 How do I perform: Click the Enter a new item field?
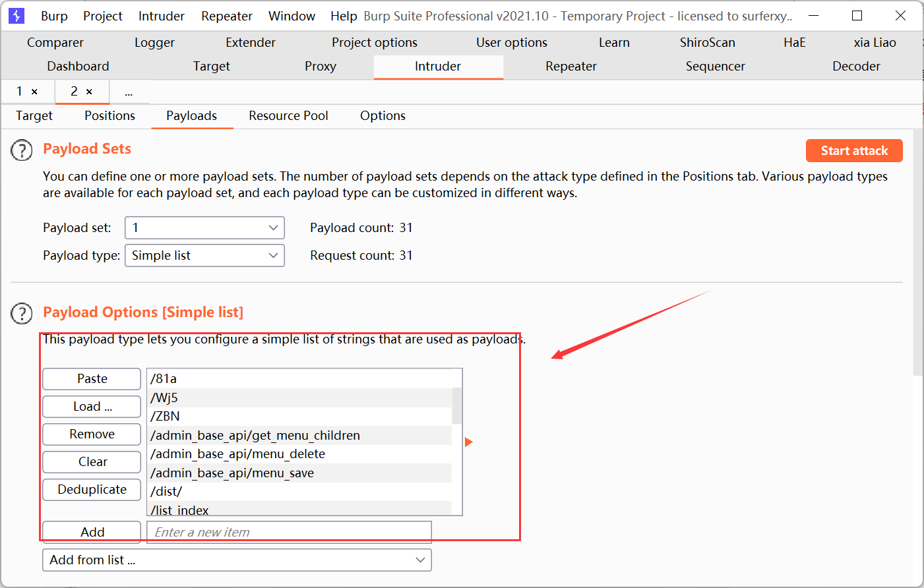(289, 532)
